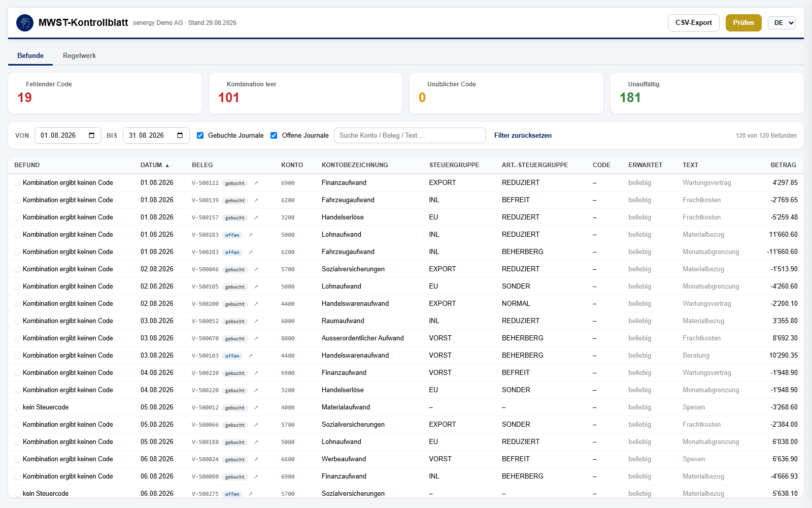Switch to the Befunde tab
This screenshot has width=812, height=508.
[x=30, y=56]
